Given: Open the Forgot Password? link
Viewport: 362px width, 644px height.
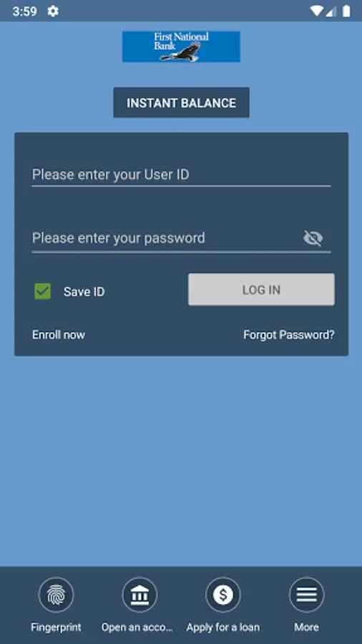Looking at the screenshot, I should [x=289, y=335].
